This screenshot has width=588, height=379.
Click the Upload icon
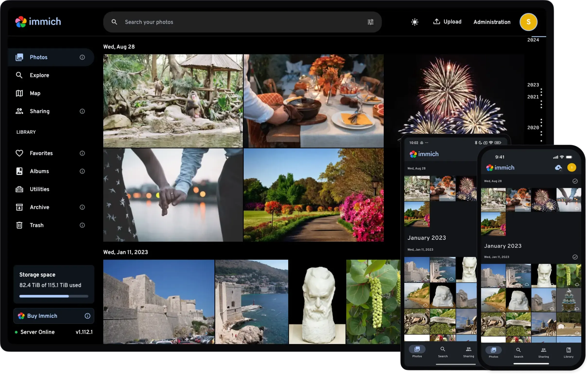[436, 22]
